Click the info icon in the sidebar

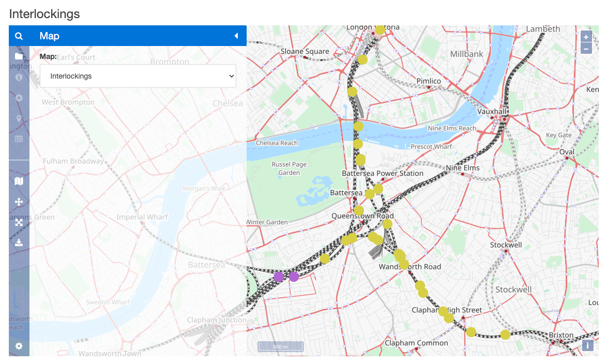[19, 78]
